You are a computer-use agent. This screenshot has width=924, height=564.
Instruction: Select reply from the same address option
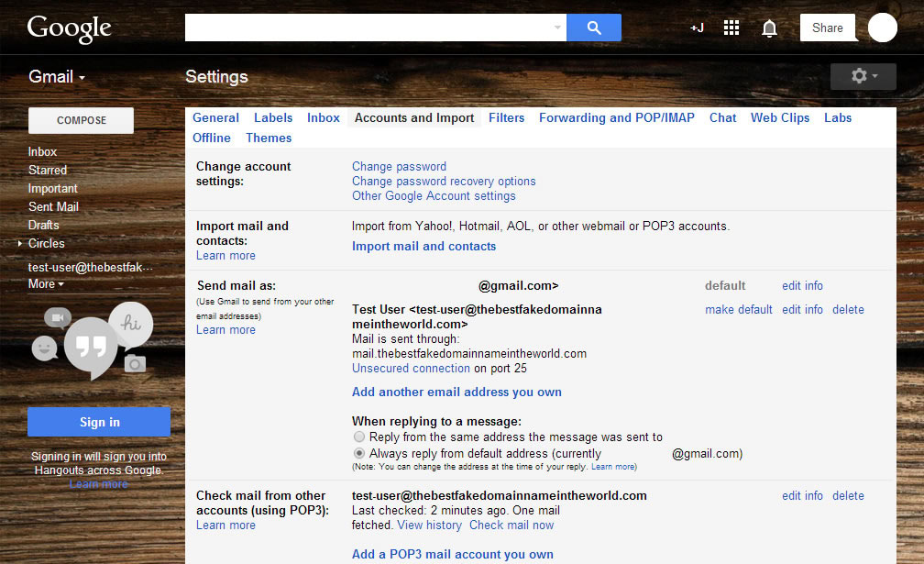pyautogui.click(x=358, y=437)
